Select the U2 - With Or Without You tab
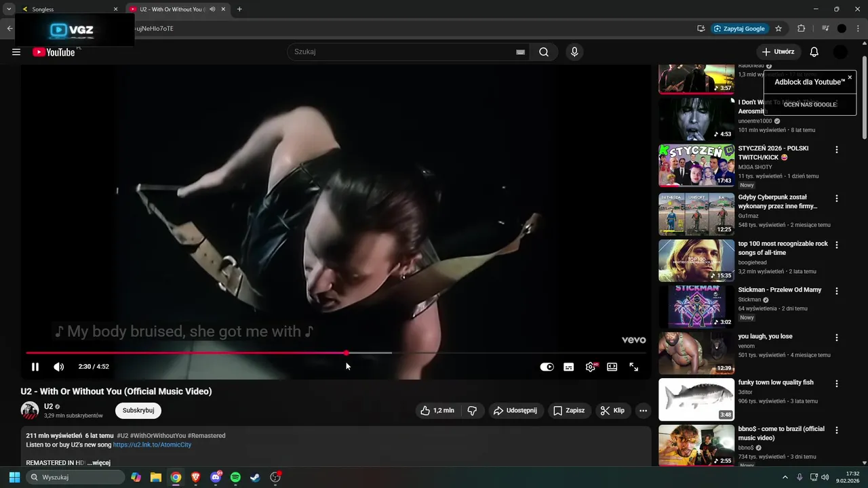This screenshot has width=868, height=488. pyautogui.click(x=171, y=9)
